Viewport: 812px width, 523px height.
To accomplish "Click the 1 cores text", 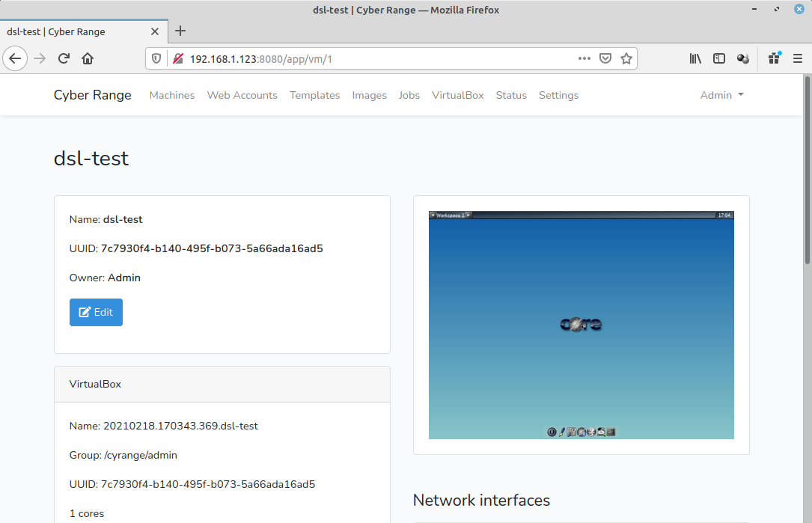I will [87, 514].
